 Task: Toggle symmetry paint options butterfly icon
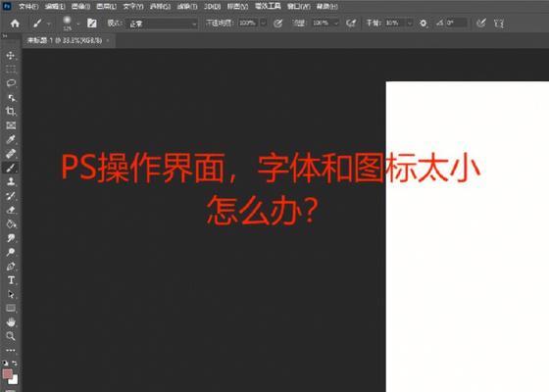coord(499,24)
